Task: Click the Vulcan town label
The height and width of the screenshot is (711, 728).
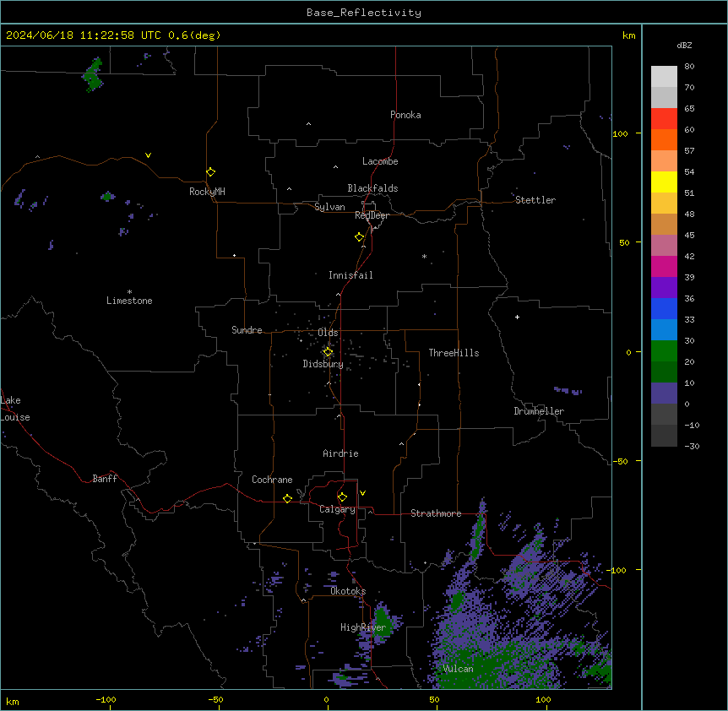Action: pos(459,669)
